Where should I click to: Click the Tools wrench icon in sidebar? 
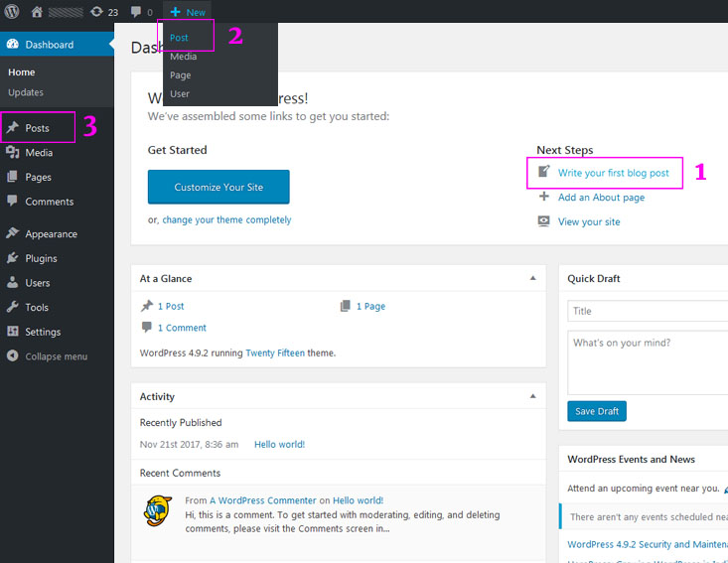(x=13, y=307)
